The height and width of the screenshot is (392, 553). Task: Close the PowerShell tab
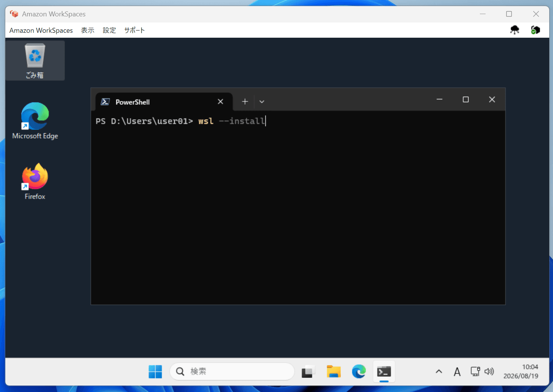(x=221, y=101)
